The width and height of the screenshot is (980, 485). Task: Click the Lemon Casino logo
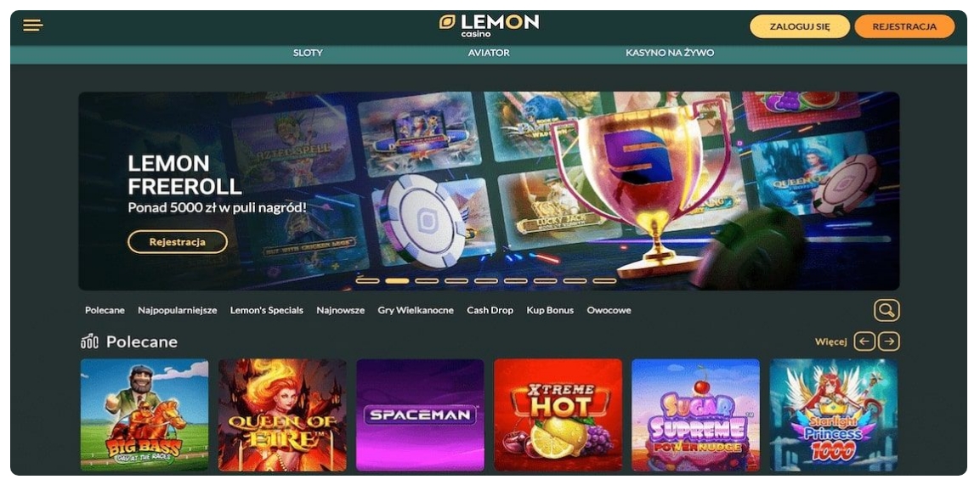(x=489, y=25)
